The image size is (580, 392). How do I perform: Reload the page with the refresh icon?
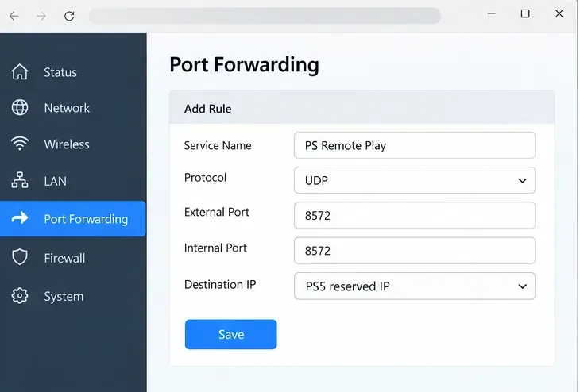coord(69,16)
